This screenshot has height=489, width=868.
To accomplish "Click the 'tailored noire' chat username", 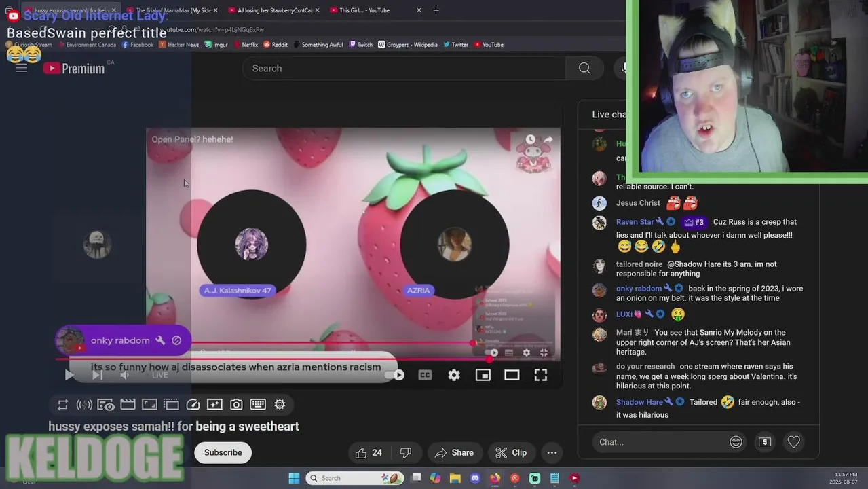I will click(639, 264).
